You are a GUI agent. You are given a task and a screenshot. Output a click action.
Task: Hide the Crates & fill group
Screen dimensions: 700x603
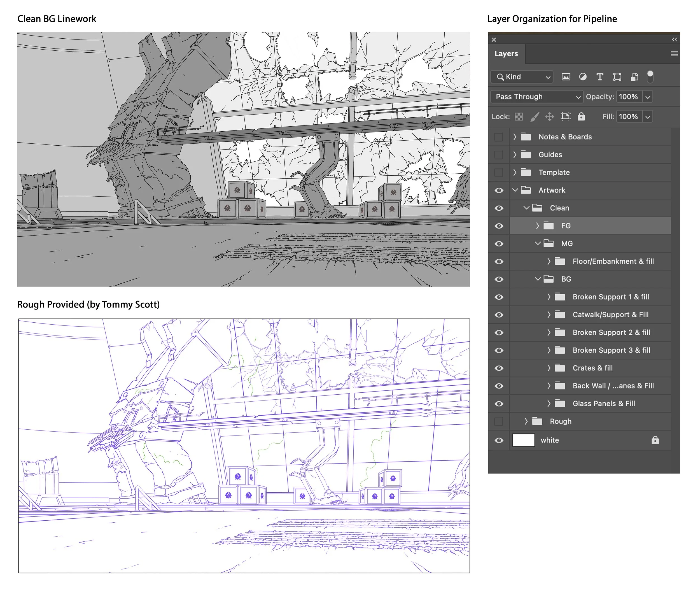[499, 368]
